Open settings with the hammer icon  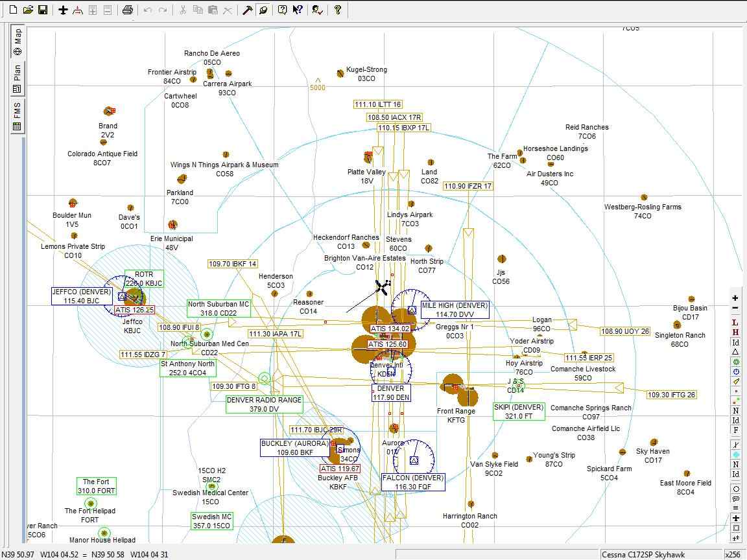point(248,10)
